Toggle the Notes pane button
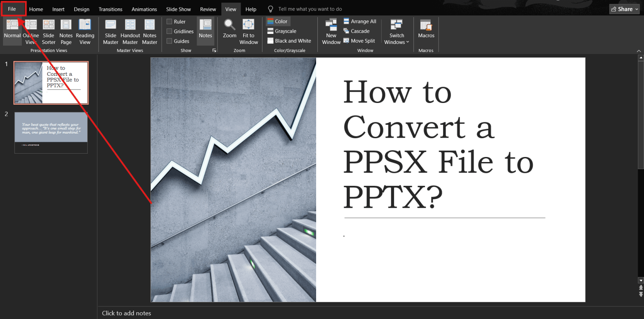Image resolution: width=644 pixels, height=319 pixels. tap(205, 31)
